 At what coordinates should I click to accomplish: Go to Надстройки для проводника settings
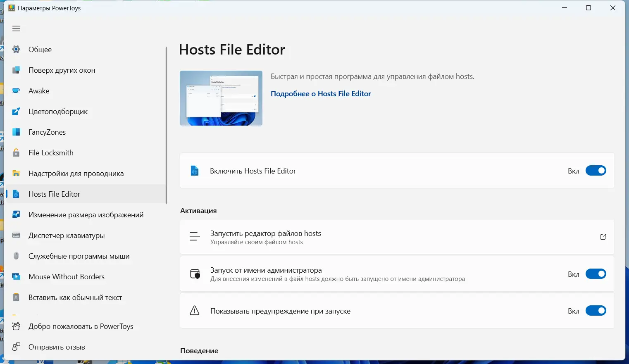(x=85, y=174)
